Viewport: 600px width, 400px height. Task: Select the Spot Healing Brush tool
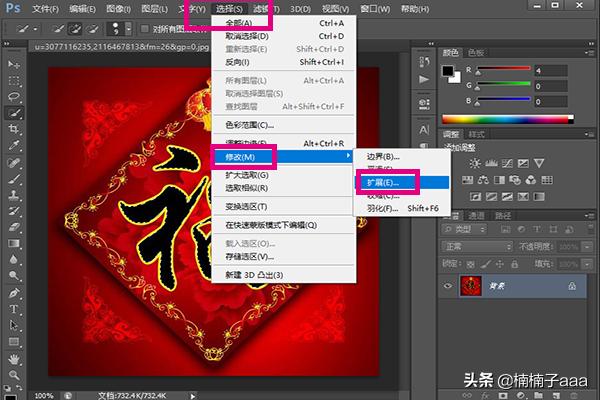14,162
